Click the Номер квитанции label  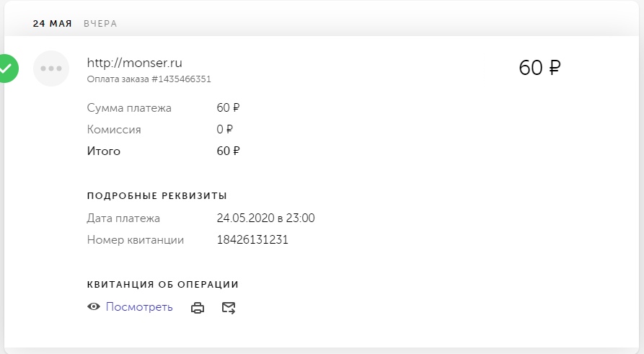pos(136,240)
